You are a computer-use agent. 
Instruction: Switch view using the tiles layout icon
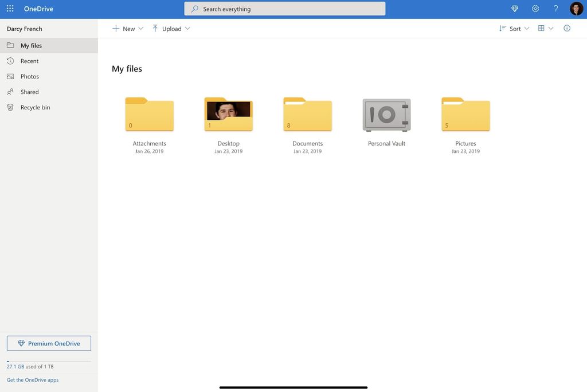[541, 28]
